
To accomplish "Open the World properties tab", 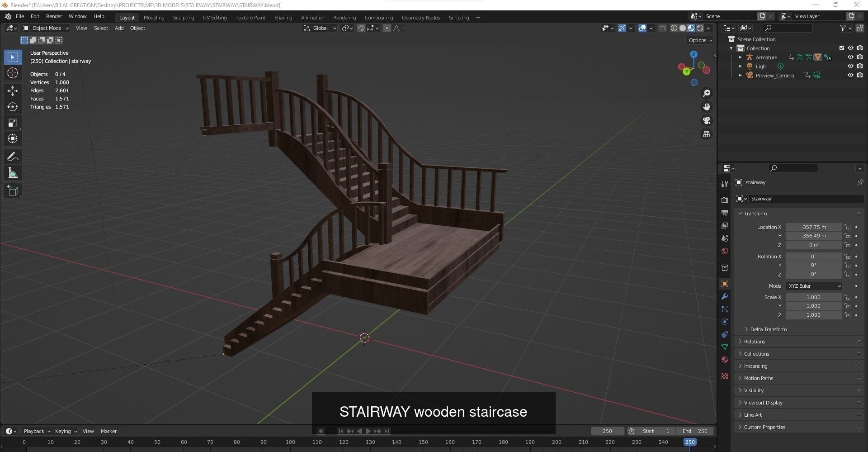I will [725, 251].
